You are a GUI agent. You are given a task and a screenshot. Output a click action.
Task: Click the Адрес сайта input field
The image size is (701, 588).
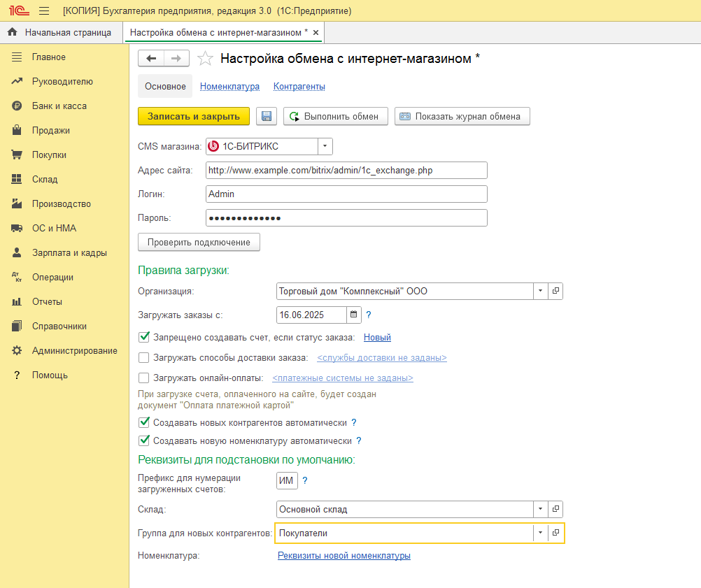pos(346,170)
